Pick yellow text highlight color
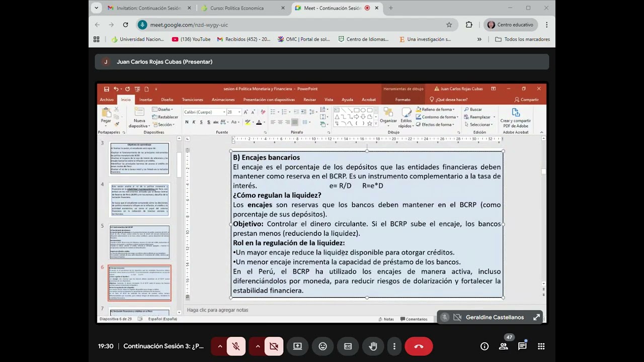Screen dimensions: 644x362 pyautogui.click(x=247, y=122)
